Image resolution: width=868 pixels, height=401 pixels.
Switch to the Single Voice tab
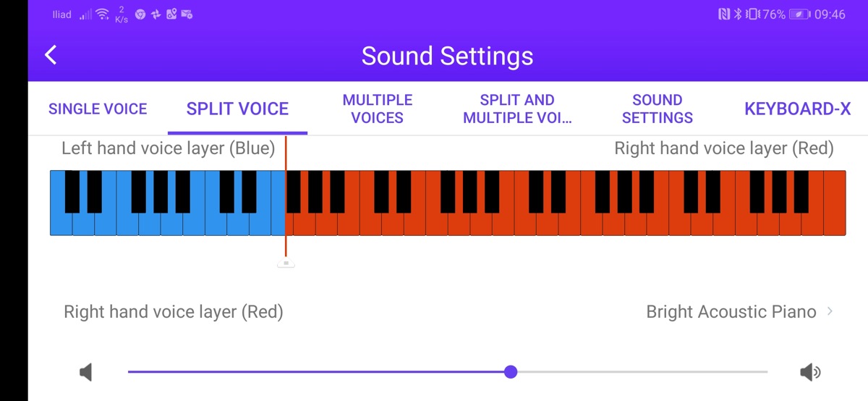[x=98, y=109]
